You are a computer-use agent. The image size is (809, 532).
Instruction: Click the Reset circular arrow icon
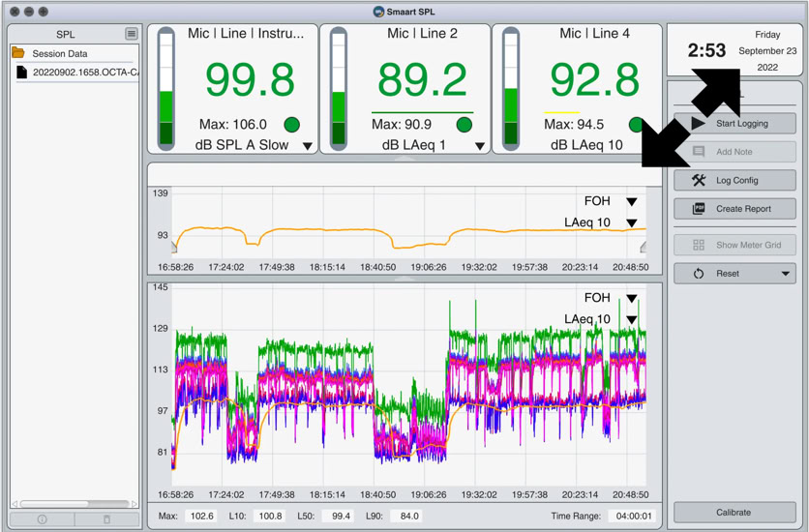click(699, 274)
